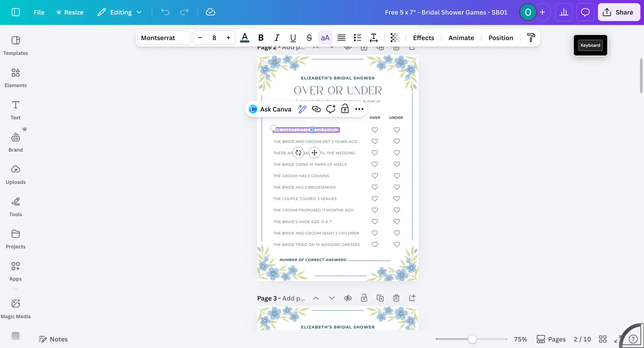Open the File menu
The width and height of the screenshot is (644, 348).
pos(39,12)
